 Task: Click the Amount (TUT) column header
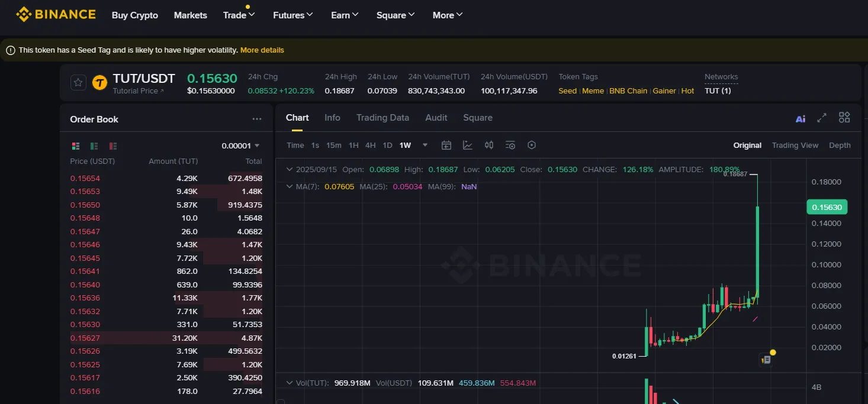173,161
